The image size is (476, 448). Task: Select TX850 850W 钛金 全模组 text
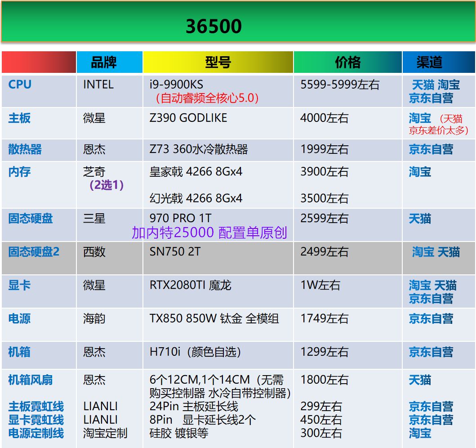click(214, 318)
